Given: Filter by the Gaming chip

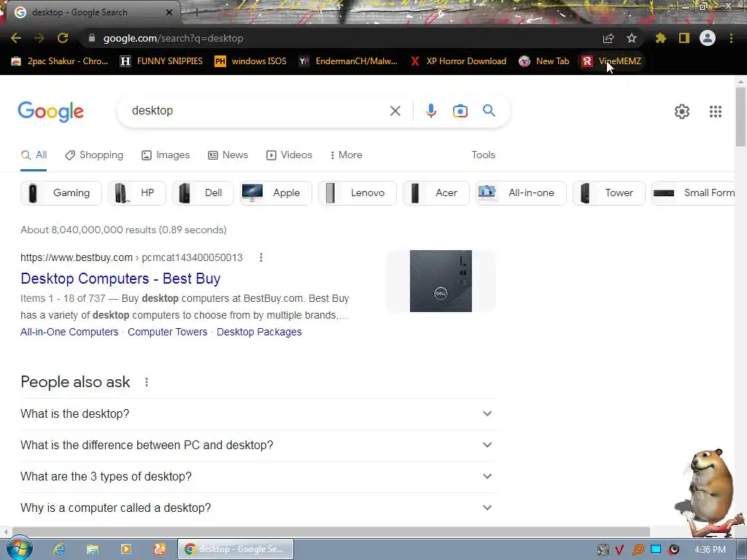Looking at the screenshot, I should (x=61, y=192).
